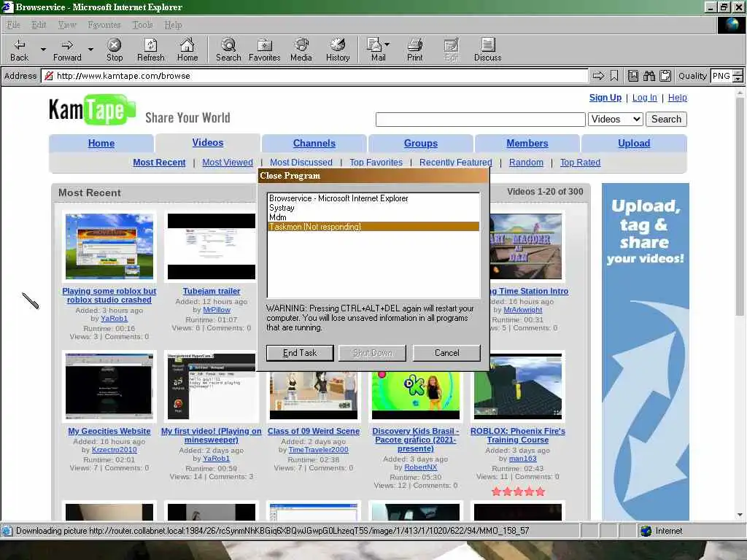Screen dimensions: 747x560
Task: Switch to the Channels tab
Action: point(314,144)
